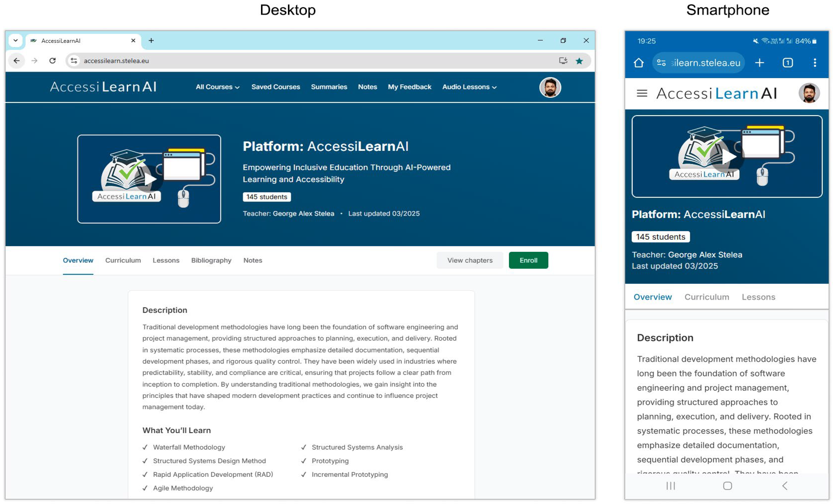833x504 pixels.
Task: Switch to the desktop Curriculum tab
Action: [123, 261]
